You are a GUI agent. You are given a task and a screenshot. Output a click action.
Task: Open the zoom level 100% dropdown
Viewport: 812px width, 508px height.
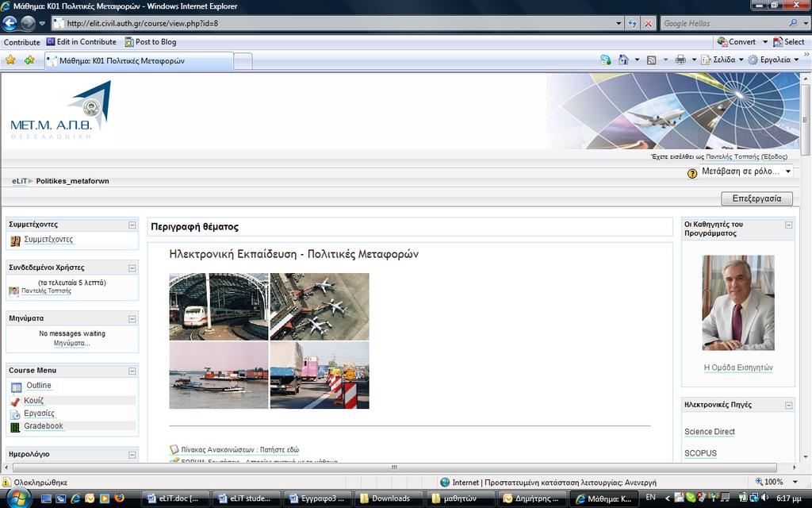coord(795,482)
